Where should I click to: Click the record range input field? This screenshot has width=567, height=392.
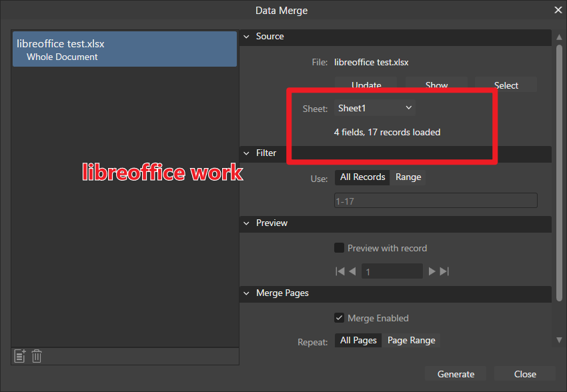(x=435, y=200)
